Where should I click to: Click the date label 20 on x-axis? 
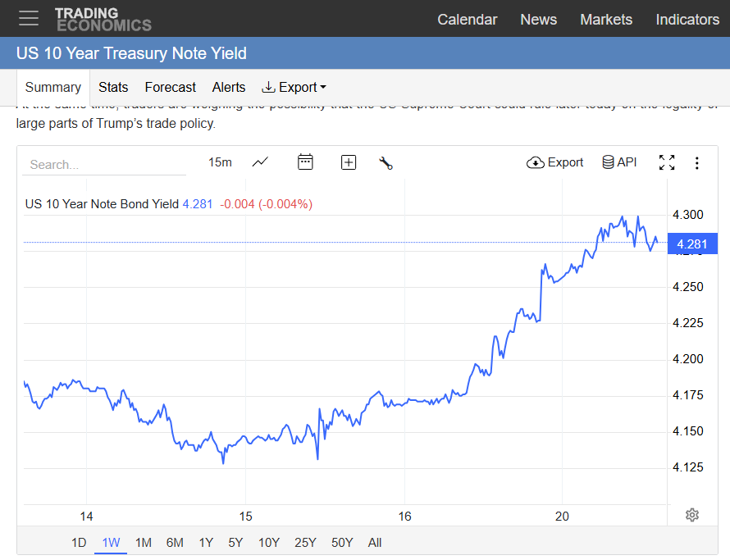[x=562, y=517]
